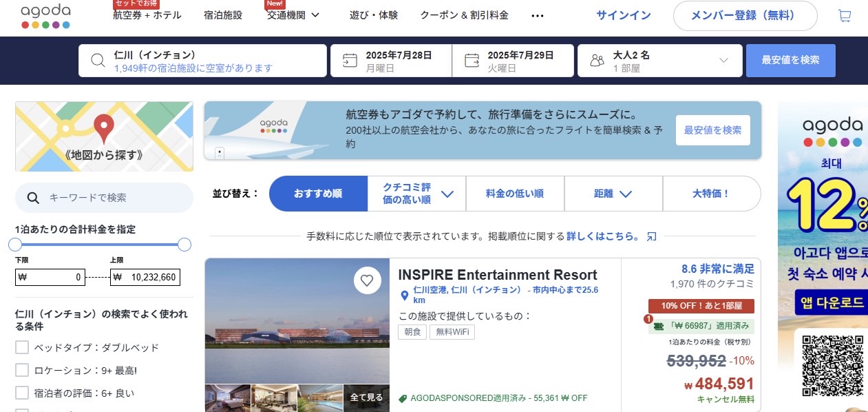Select おすすめ順 sort tab
868x412 pixels.
[318, 194]
